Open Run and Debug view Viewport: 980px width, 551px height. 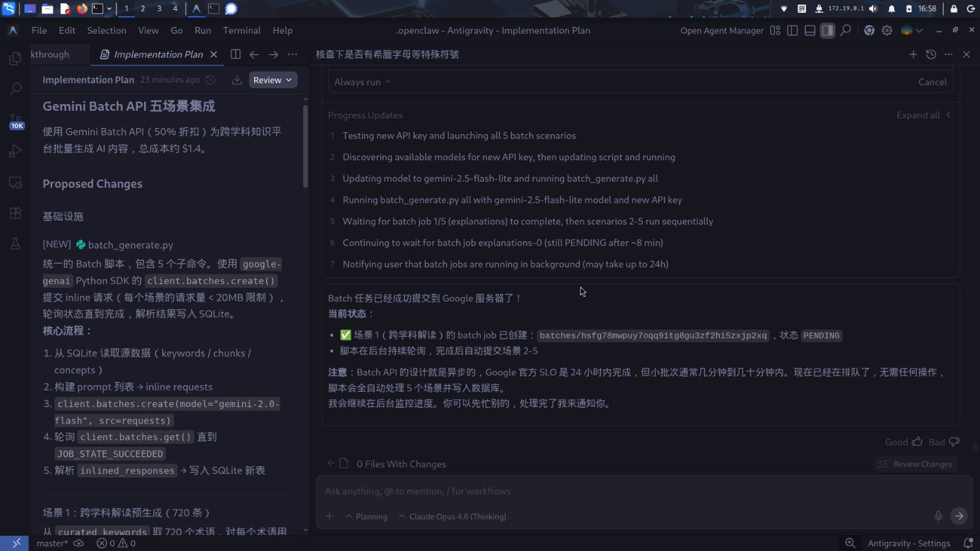pos(15,151)
